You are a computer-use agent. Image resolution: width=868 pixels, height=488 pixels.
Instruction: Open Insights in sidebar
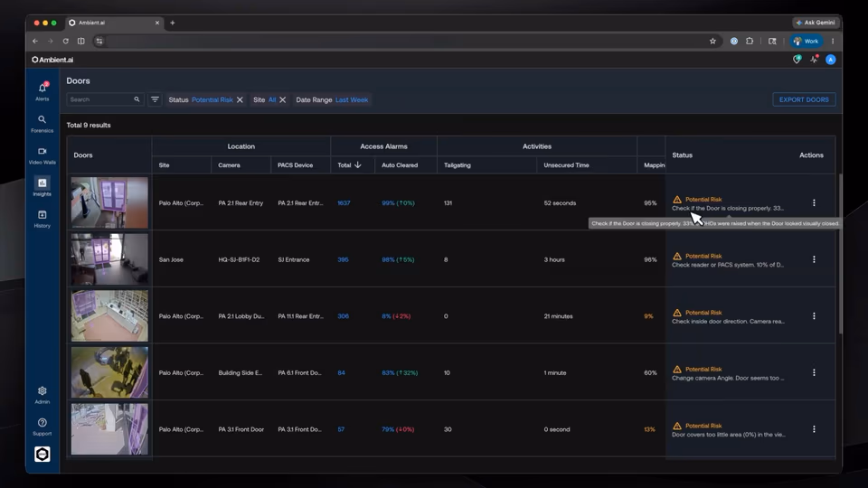click(x=42, y=186)
